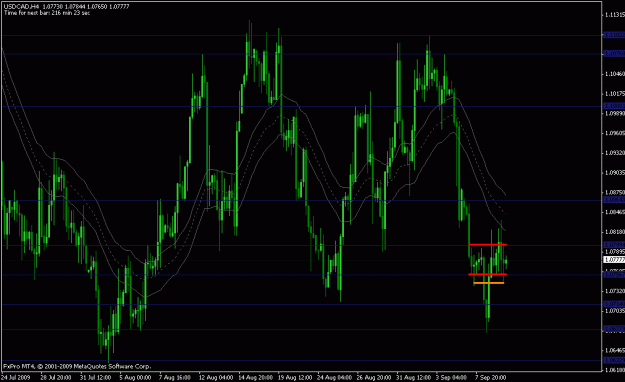
Task: Click the '3 Sep 04:00' time axis label
Action: point(451,377)
